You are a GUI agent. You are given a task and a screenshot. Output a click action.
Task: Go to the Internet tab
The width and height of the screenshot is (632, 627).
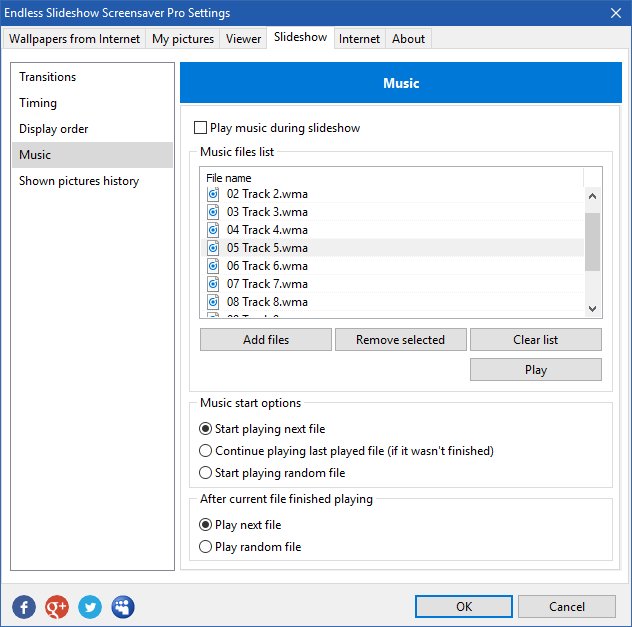click(x=359, y=39)
